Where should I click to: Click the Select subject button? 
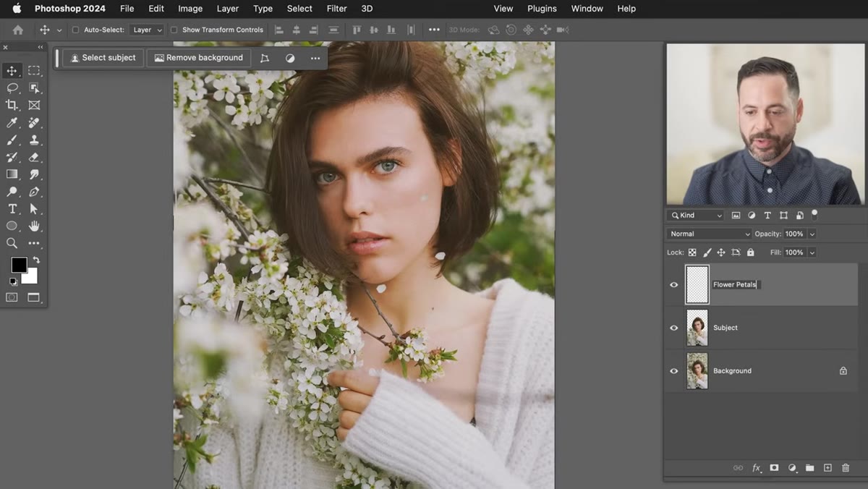[103, 58]
